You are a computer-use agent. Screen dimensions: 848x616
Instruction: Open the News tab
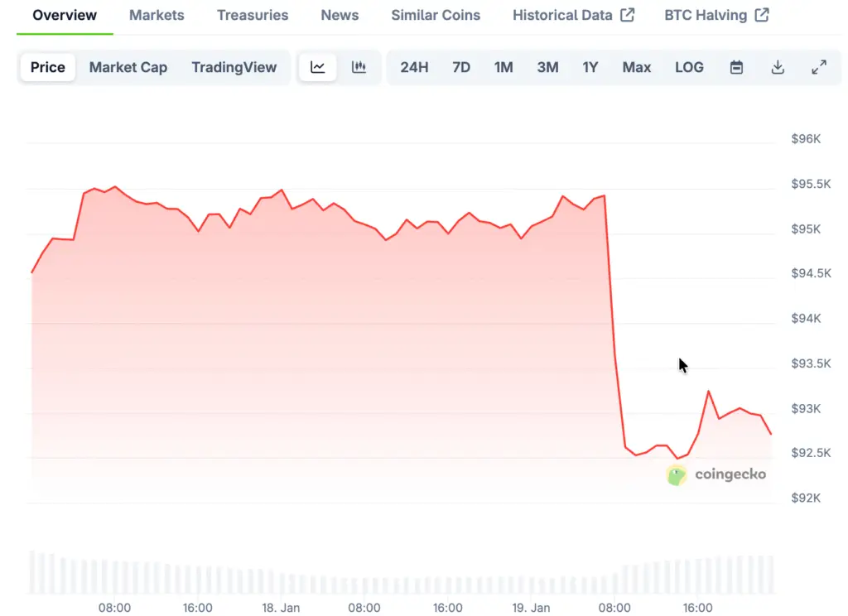click(340, 15)
